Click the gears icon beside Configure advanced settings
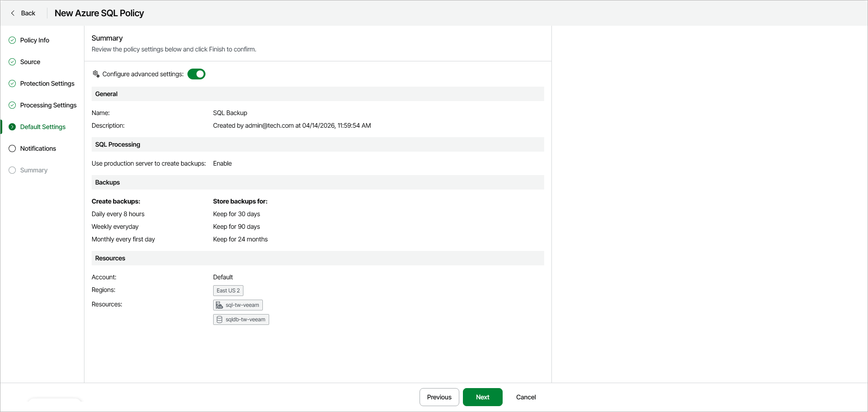The width and height of the screenshot is (868, 412). pyautogui.click(x=96, y=74)
